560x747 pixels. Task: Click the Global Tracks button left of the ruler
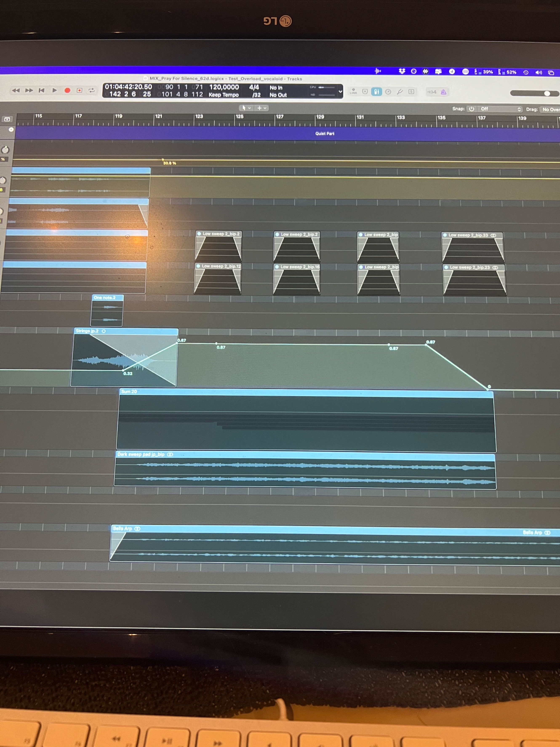pyautogui.click(x=7, y=119)
